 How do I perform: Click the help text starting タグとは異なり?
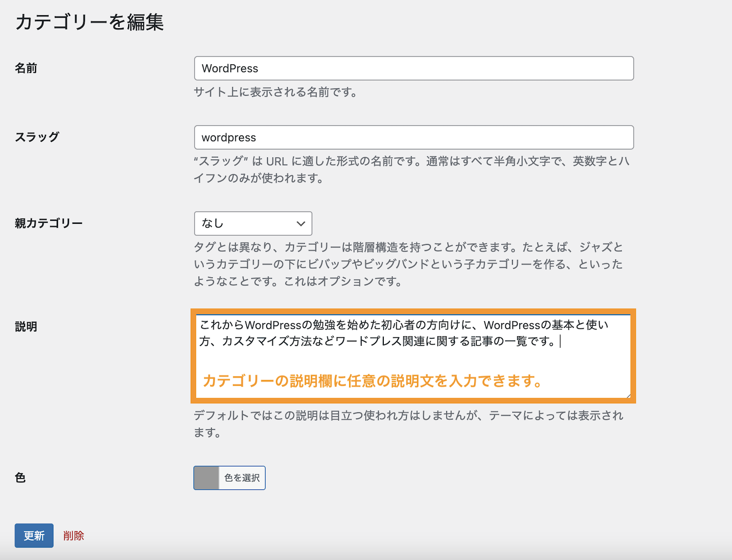click(x=408, y=264)
